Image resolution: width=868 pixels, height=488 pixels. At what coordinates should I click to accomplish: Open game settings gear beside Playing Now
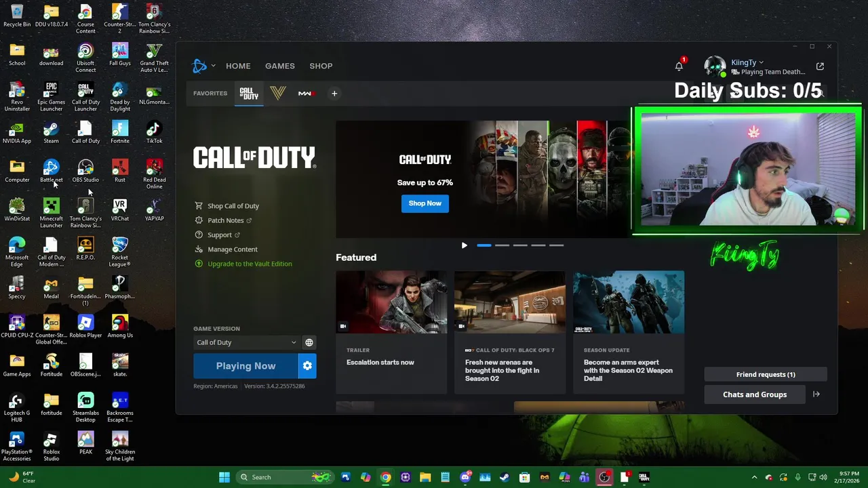click(x=307, y=366)
